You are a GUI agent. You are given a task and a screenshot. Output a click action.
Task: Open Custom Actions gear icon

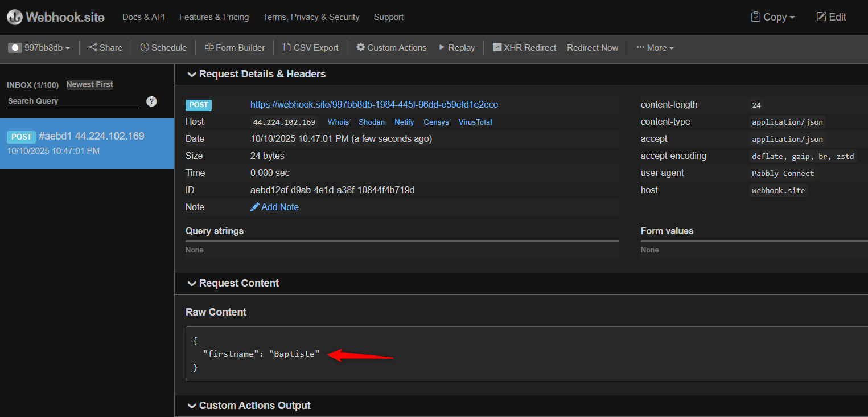(x=360, y=47)
